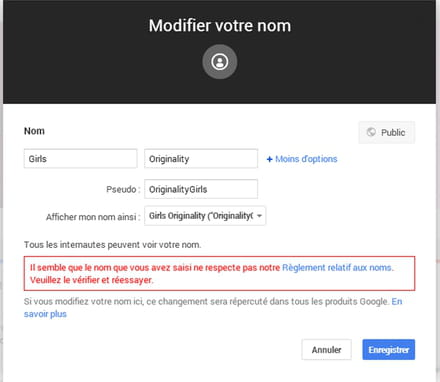Open the 'En savoir plus' link
Image resolution: width=440 pixels, height=382 pixels.
(x=45, y=314)
